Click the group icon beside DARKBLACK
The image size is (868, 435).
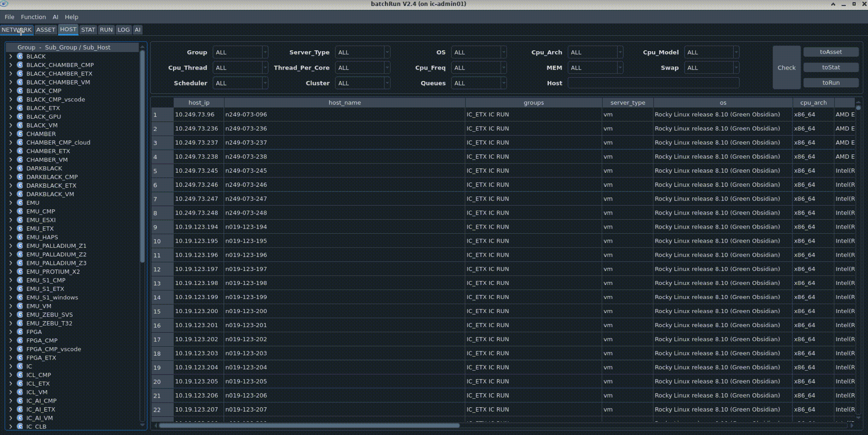(20, 168)
